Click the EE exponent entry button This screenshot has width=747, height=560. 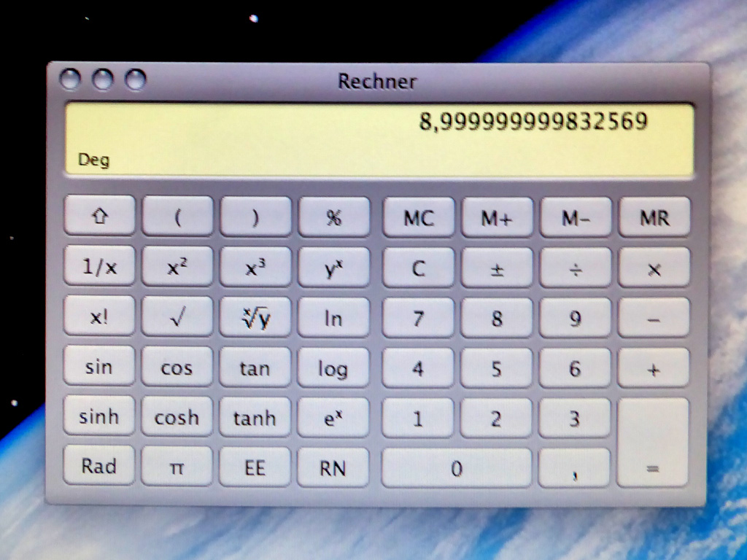coord(255,467)
